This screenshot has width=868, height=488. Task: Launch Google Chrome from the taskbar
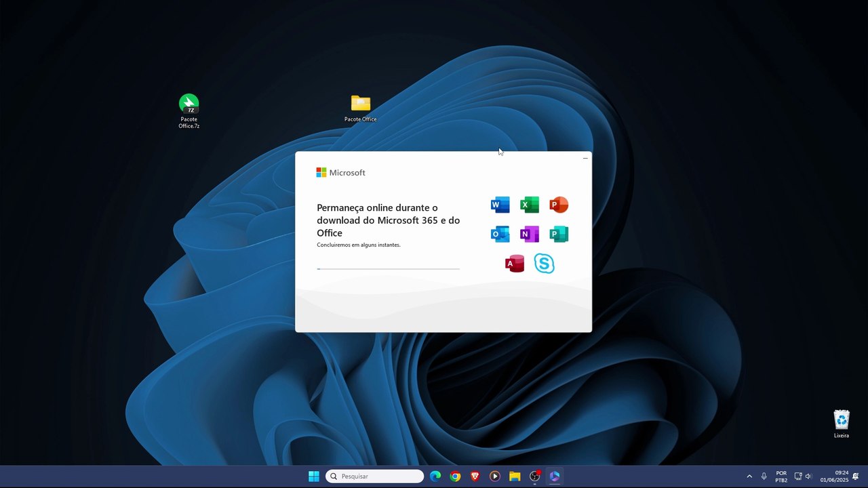[x=455, y=476]
